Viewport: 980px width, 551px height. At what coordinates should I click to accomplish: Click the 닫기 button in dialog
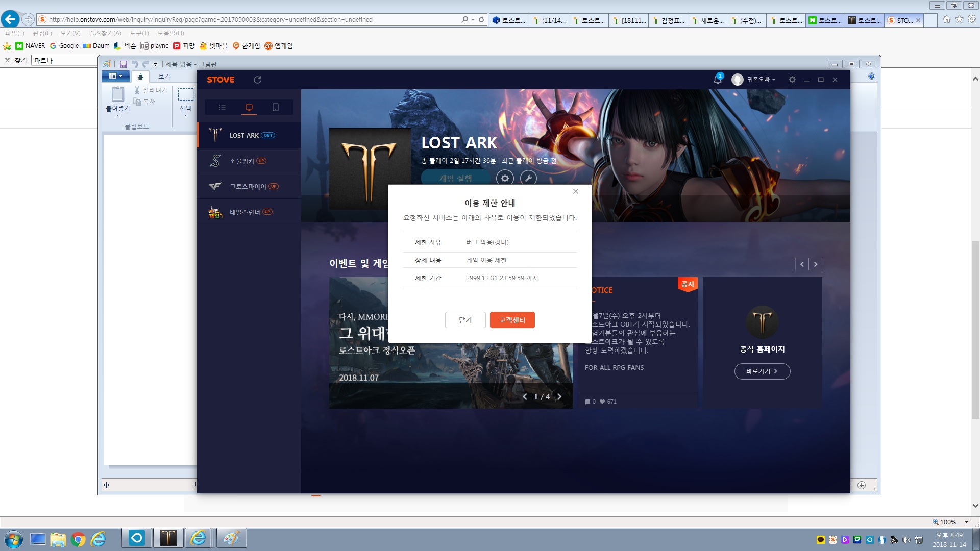coord(465,320)
